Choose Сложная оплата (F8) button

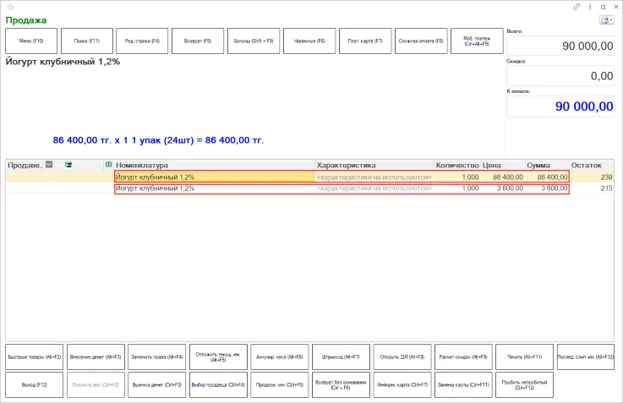[x=421, y=41]
